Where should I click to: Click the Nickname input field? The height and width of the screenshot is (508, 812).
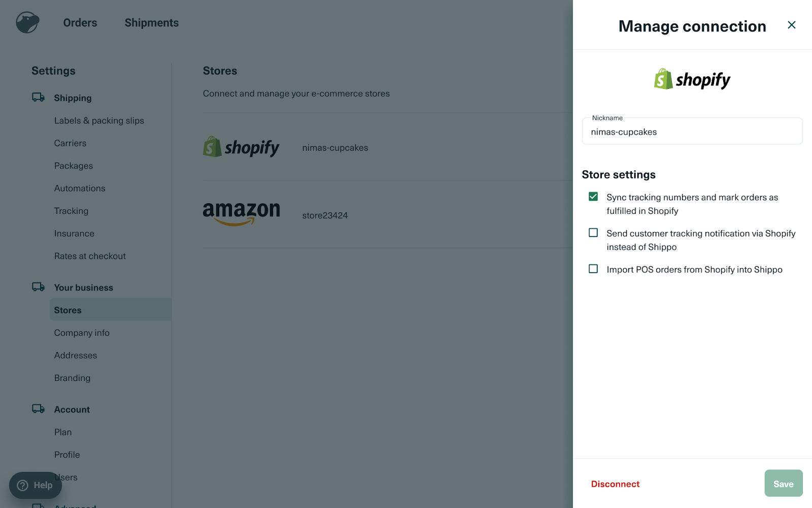(x=692, y=131)
